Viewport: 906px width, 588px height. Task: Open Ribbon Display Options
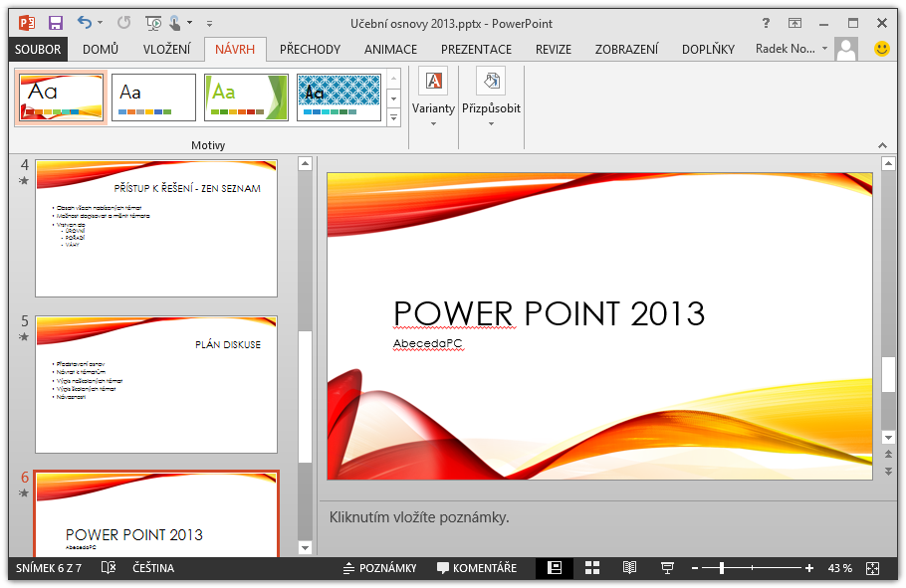click(x=795, y=23)
